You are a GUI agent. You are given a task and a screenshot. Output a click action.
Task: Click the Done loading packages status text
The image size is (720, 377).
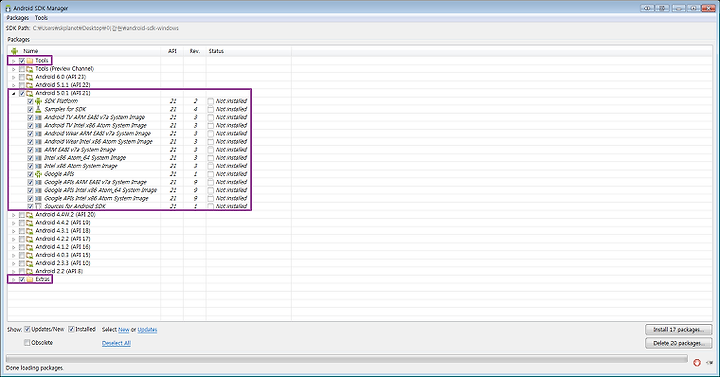(34, 368)
